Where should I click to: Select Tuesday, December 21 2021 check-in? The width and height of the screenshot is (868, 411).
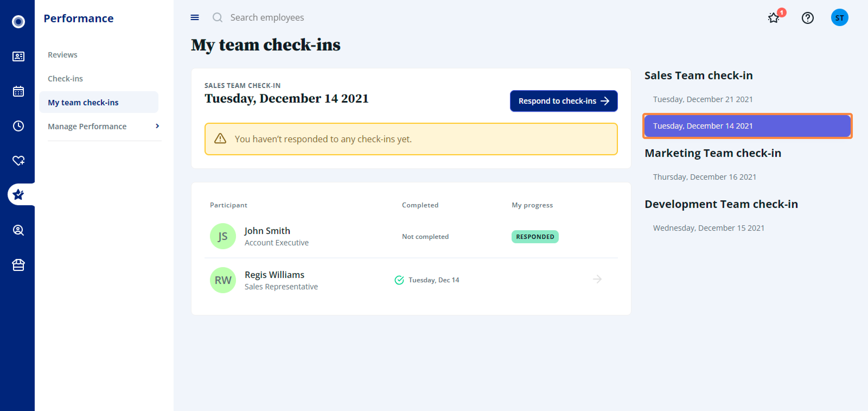tap(703, 99)
